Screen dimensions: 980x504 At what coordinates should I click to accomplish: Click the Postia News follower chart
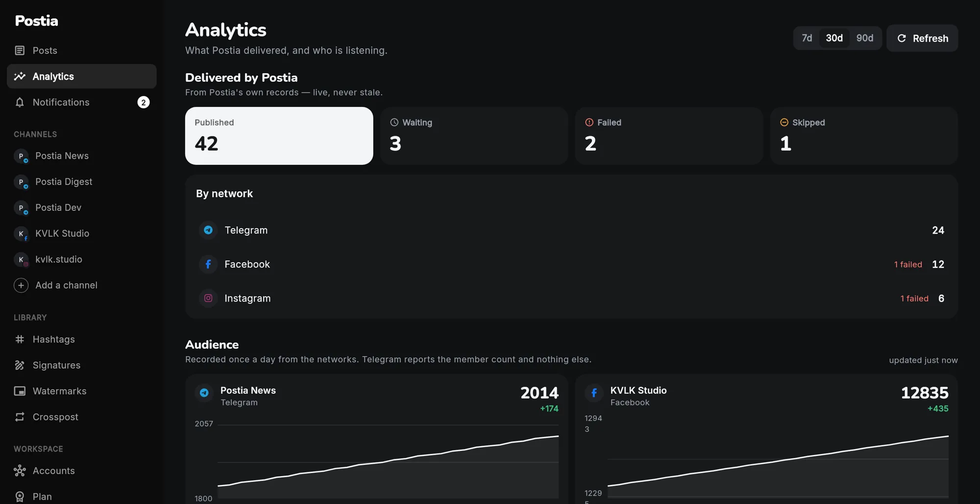click(388, 461)
